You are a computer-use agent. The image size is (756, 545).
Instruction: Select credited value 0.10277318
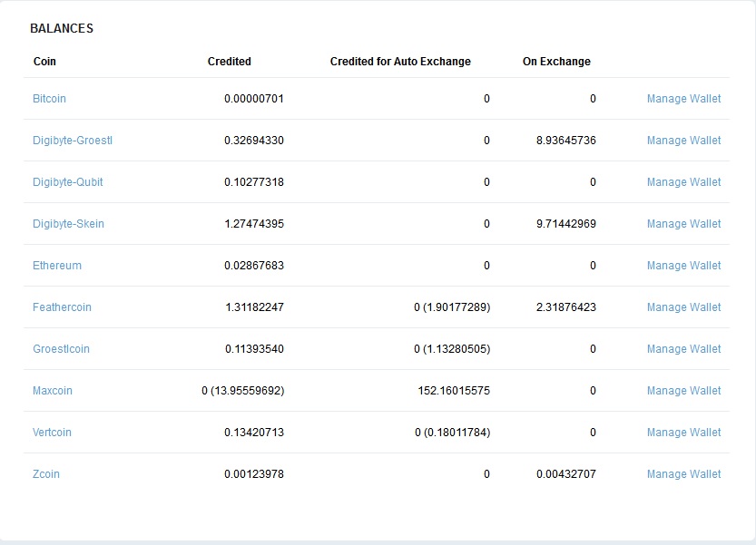click(254, 181)
